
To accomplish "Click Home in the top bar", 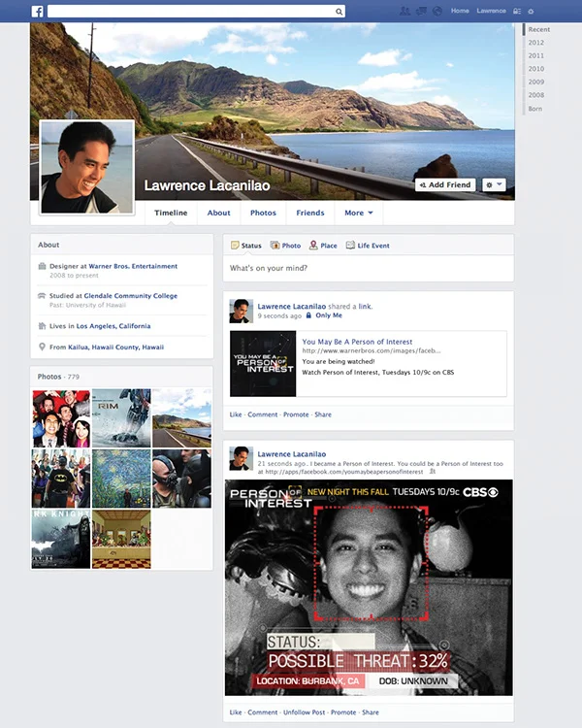I will tap(460, 11).
